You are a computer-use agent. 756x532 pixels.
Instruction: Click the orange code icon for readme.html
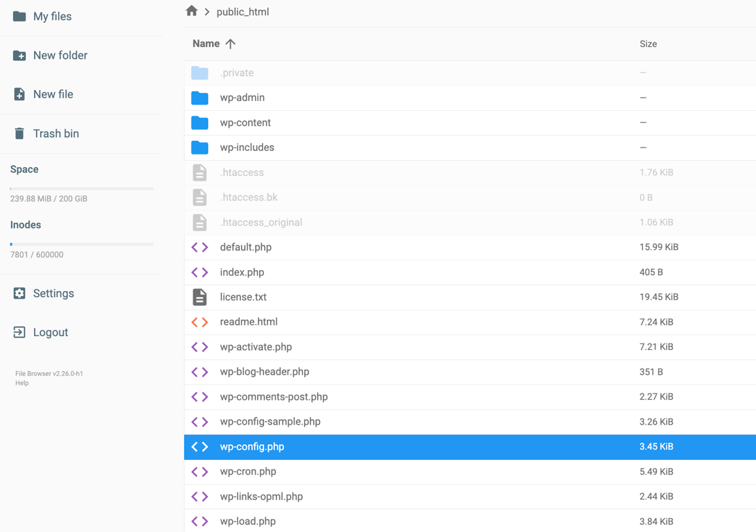199,321
